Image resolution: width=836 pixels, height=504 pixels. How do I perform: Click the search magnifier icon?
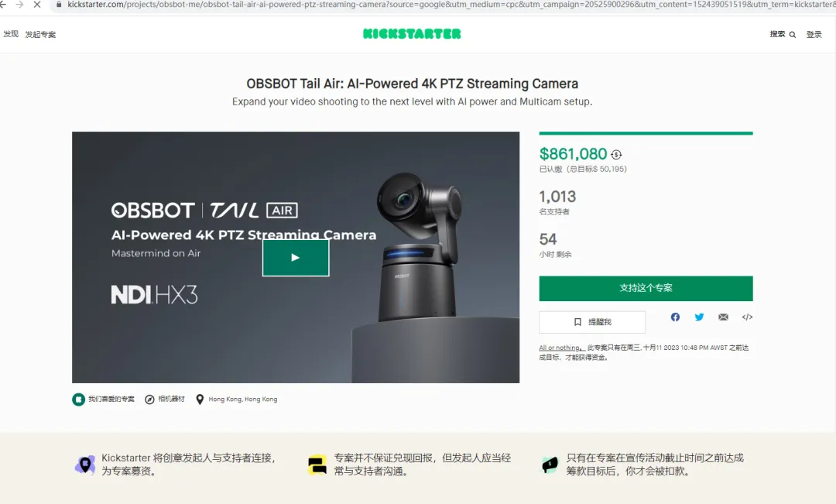coord(793,35)
